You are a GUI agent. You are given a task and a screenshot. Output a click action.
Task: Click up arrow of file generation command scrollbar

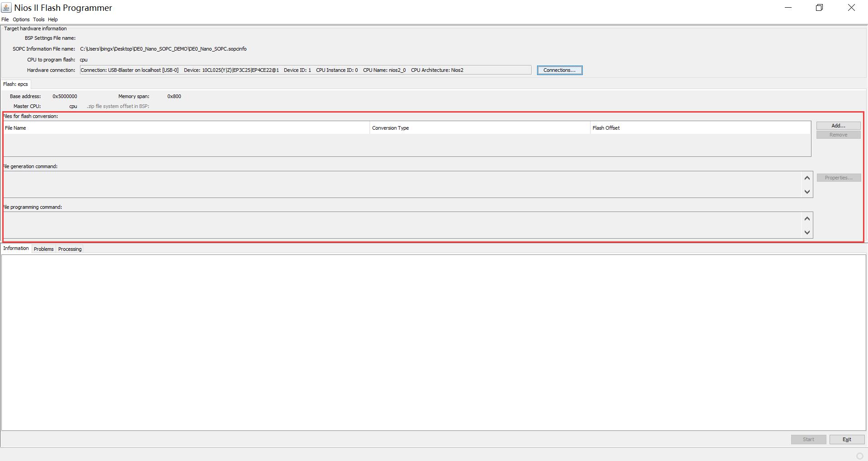tap(807, 178)
